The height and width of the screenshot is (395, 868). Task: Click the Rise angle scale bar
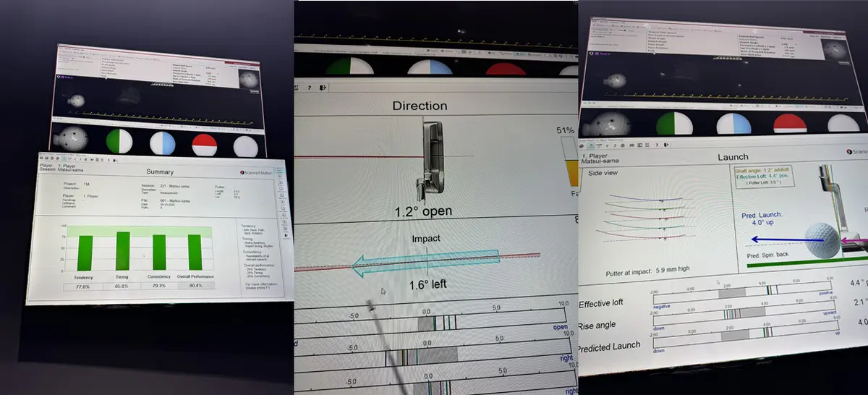point(745,313)
